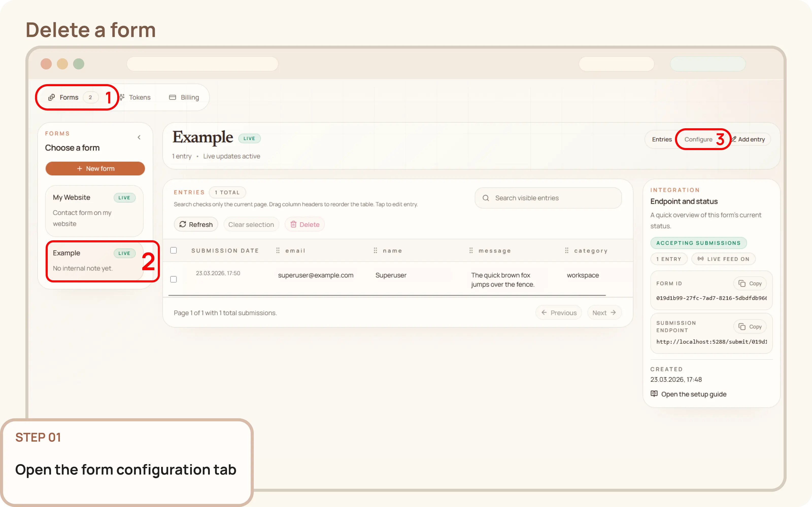
Task: Collapse the Forms sidebar with the chevron
Action: click(x=139, y=137)
